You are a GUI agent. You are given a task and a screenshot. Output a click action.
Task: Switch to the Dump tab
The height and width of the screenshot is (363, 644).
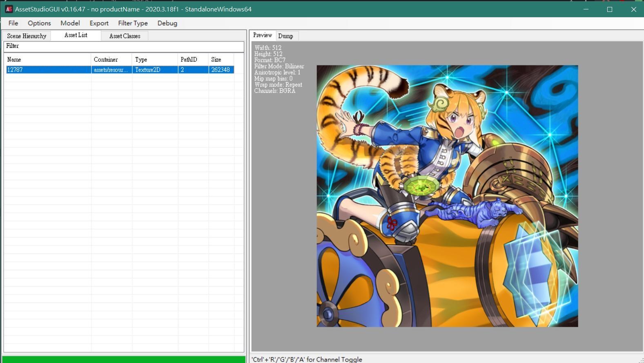(x=285, y=36)
